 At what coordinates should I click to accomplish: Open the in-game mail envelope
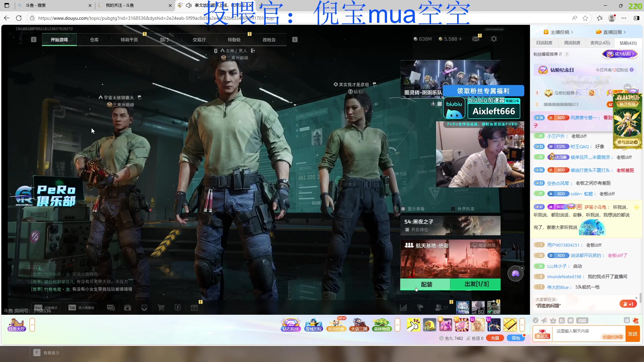[476, 39]
